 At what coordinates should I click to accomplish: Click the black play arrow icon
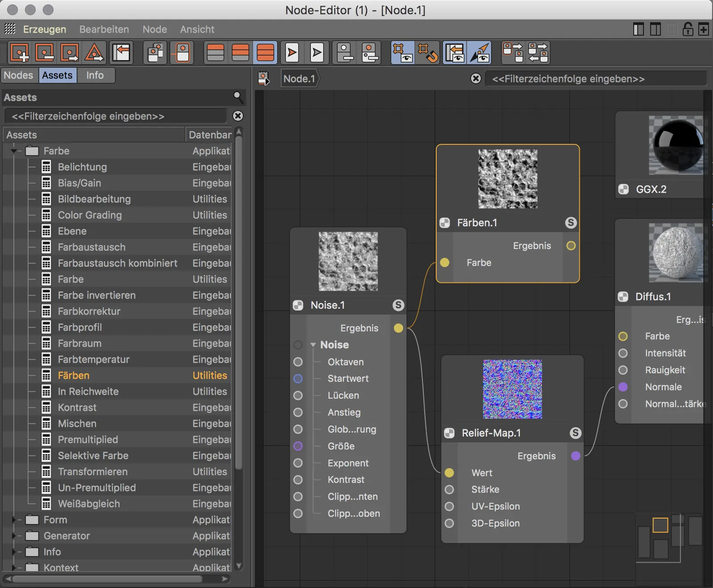[x=317, y=53]
